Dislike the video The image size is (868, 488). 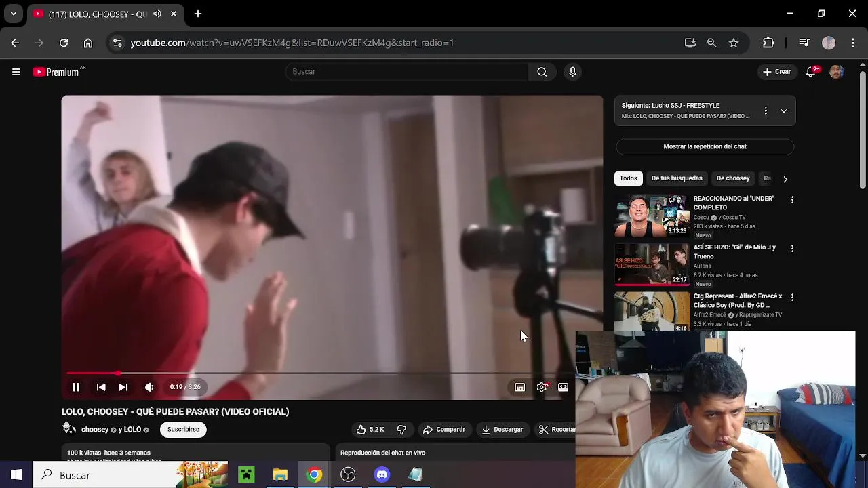coord(401,430)
